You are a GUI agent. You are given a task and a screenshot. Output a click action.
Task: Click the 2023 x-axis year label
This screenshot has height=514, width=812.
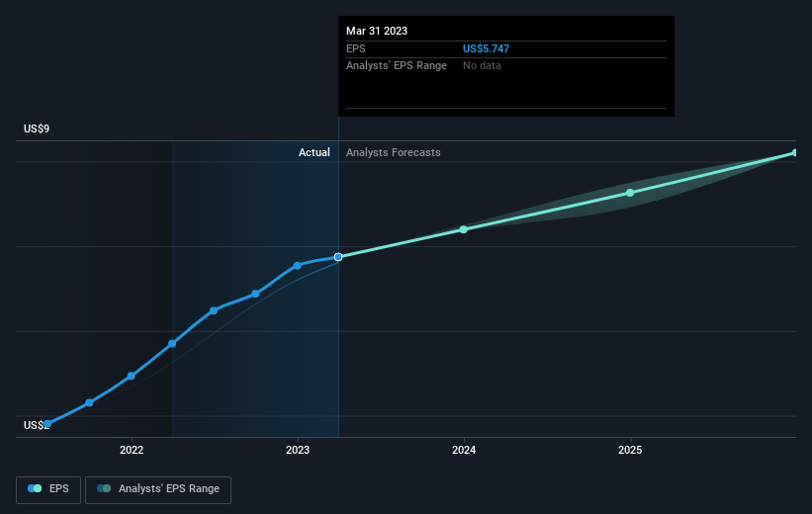tap(298, 450)
